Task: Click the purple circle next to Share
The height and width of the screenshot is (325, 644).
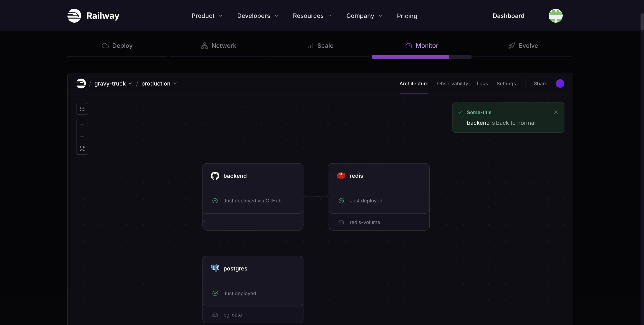Action: click(x=560, y=84)
